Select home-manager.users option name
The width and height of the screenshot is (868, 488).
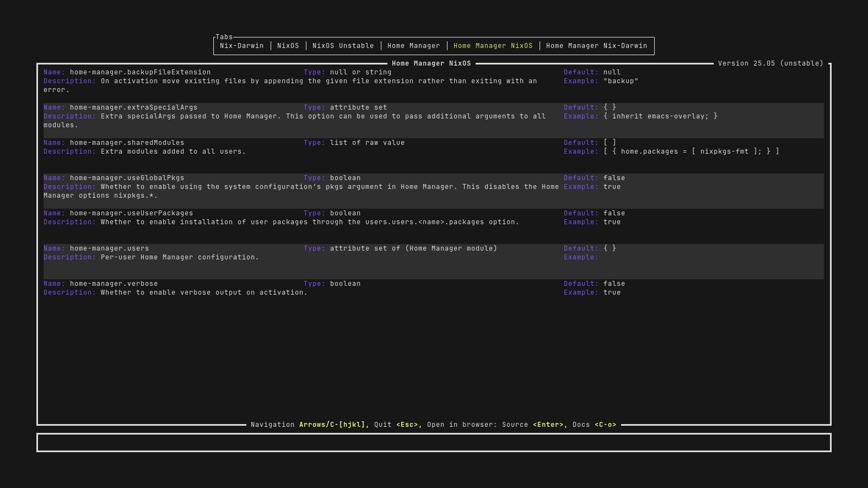click(109, 248)
